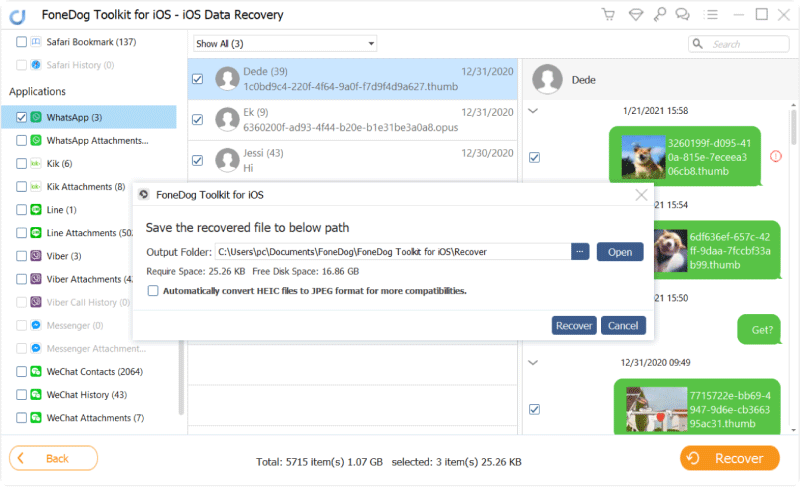Open the hamburger menu icon in title bar

(x=710, y=14)
